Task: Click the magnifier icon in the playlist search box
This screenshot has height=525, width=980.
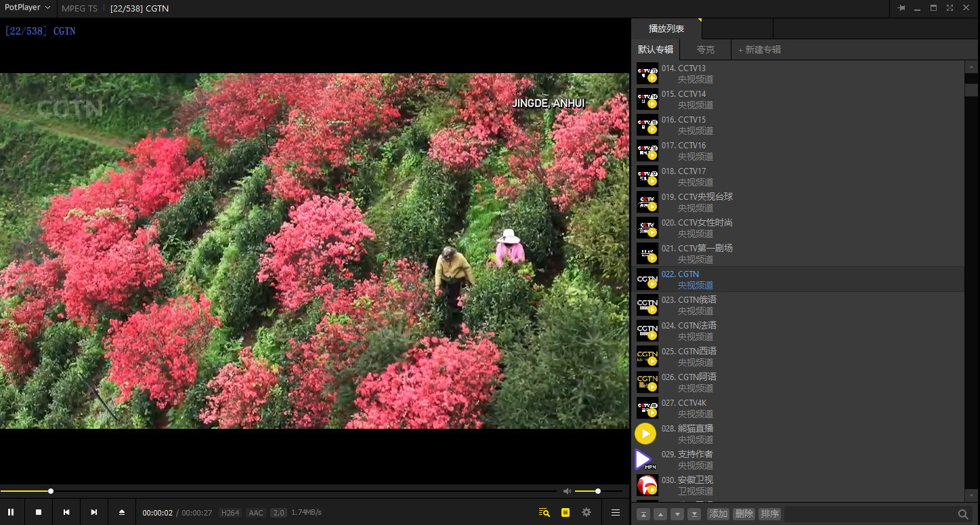Action: [x=963, y=514]
